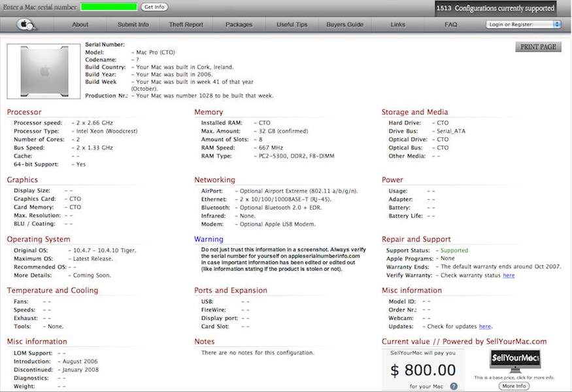
Task: Click the '2 x 2.66 GHz' processor speed
Action: (95, 123)
